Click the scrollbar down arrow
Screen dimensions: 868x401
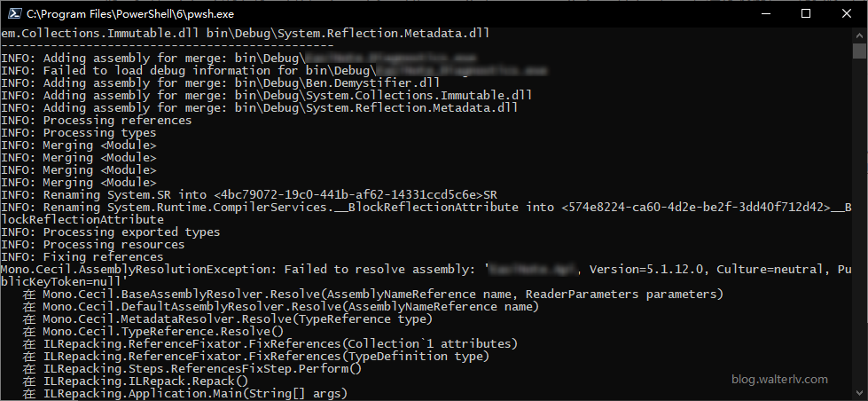tap(860, 393)
